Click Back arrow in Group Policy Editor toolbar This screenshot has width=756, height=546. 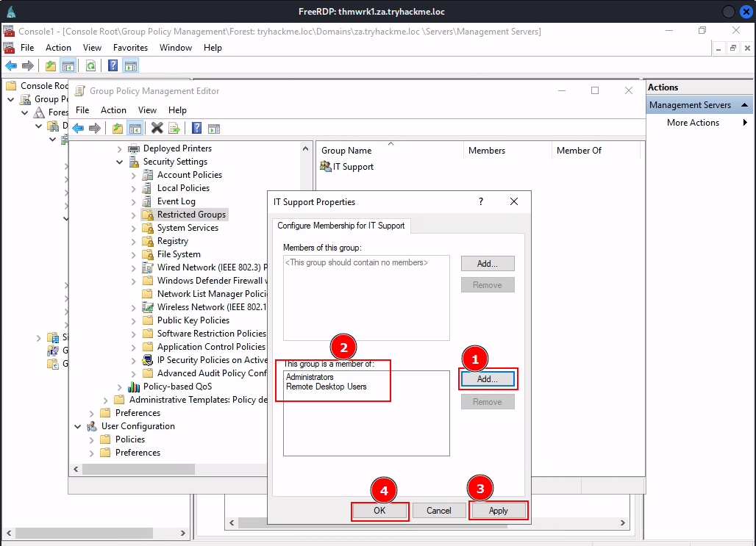(x=78, y=128)
